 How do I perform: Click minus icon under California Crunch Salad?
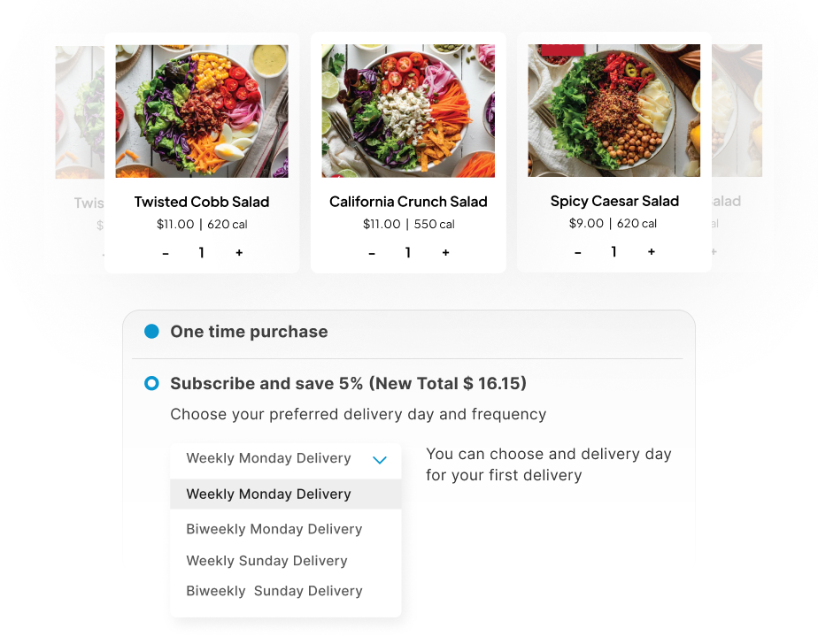[372, 253]
